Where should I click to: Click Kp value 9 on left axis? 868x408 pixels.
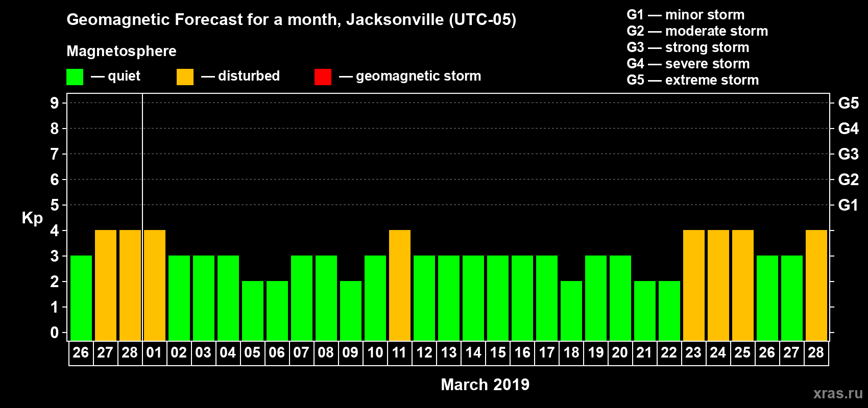(x=55, y=103)
